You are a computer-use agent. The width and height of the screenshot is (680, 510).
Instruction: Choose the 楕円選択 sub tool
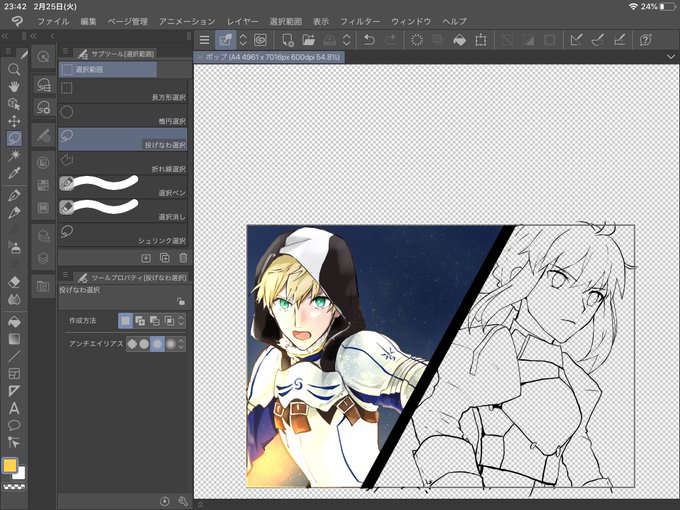pyautogui.click(x=123, y=115)
